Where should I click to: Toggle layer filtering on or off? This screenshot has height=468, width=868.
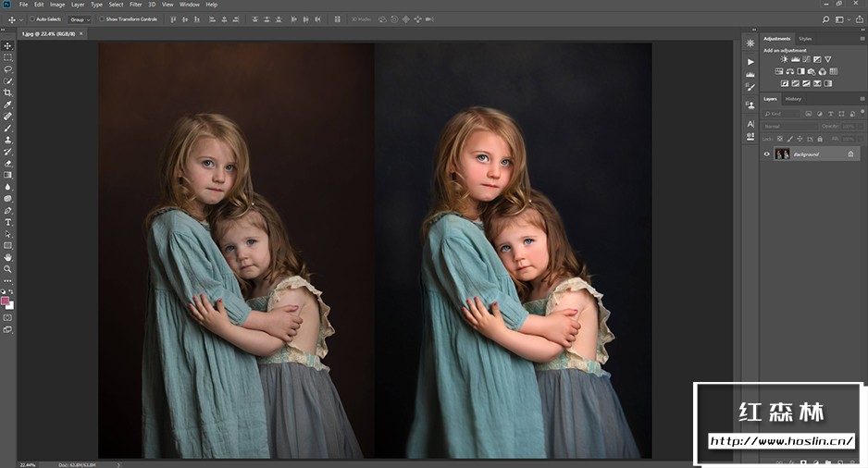(862, 112)
